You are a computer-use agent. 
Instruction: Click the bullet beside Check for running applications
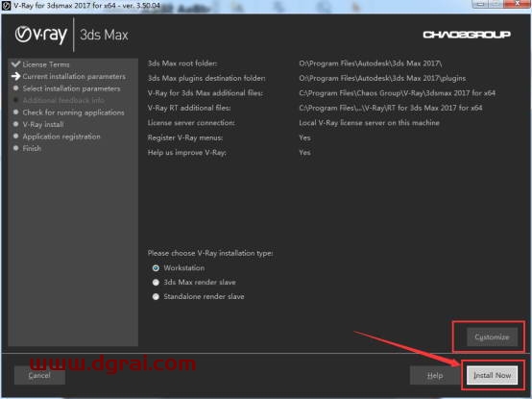pos(15,112)
